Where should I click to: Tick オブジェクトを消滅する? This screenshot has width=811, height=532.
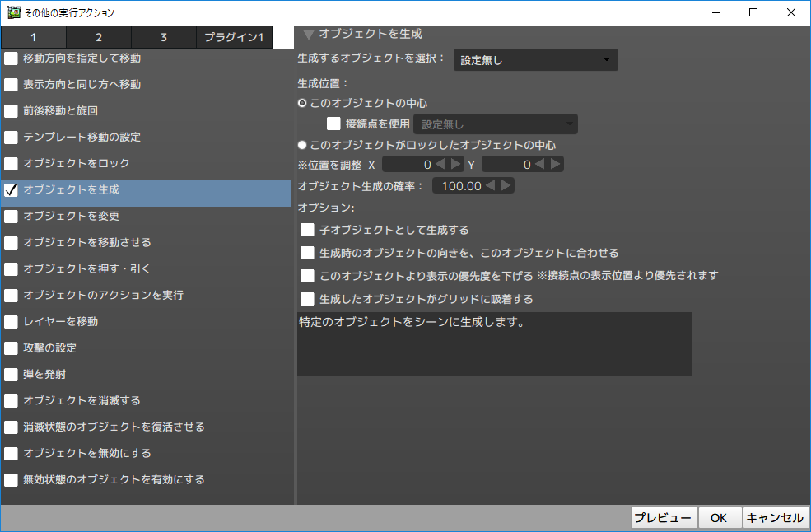point(11,400)
